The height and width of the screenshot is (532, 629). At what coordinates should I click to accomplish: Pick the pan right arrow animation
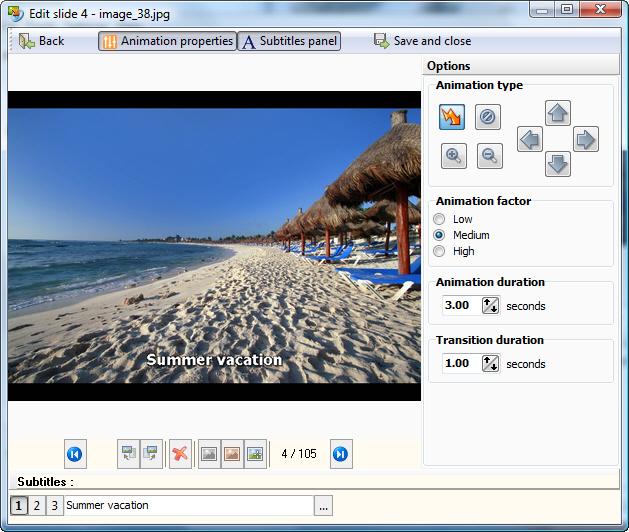586,139
